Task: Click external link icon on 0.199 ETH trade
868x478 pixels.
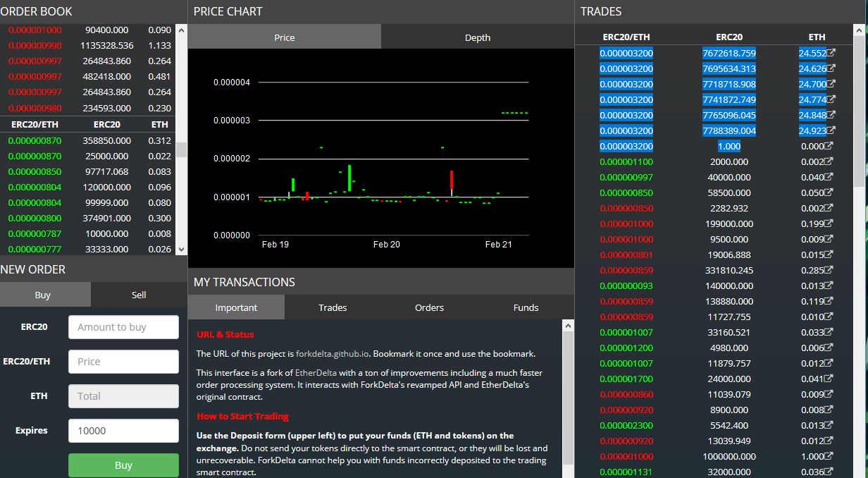Action: [x=829, y=223]
